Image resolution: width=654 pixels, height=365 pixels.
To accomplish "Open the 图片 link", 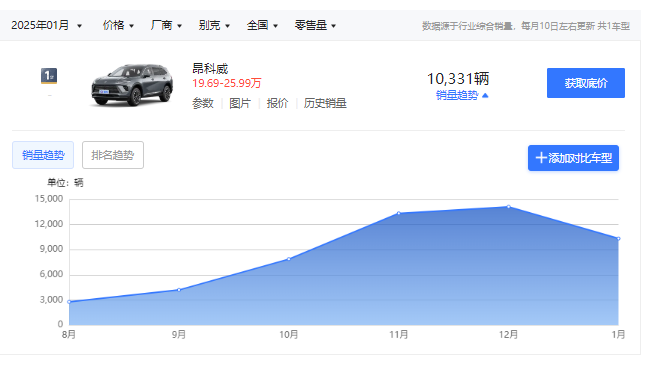I will tap(240, 103).
